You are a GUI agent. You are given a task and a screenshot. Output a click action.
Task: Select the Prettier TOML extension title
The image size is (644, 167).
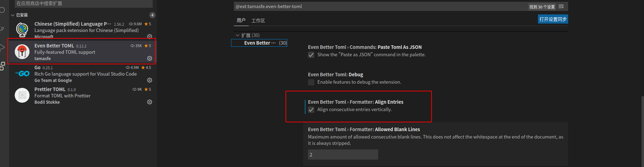[50, 89]
